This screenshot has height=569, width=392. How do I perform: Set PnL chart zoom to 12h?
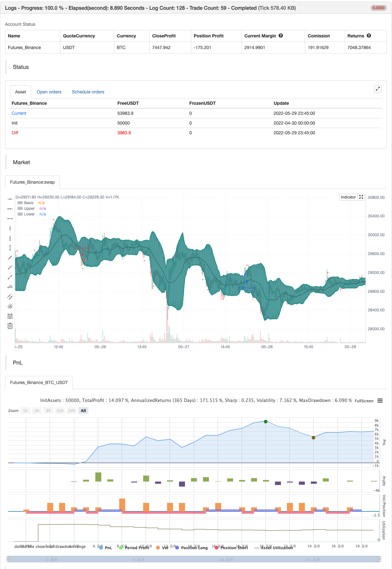point(60,410)
